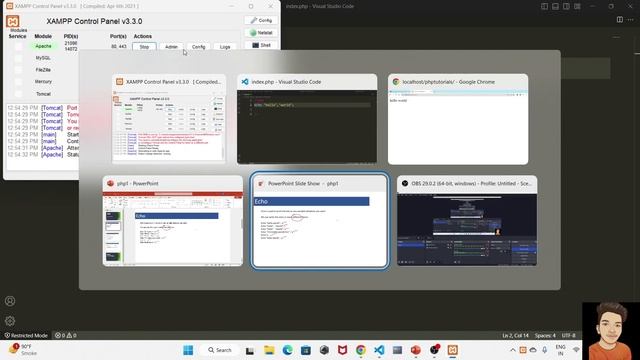Toggle the Mercury service checkbox
The width and height of the screenshot is (640, 360).
[18, 82]
